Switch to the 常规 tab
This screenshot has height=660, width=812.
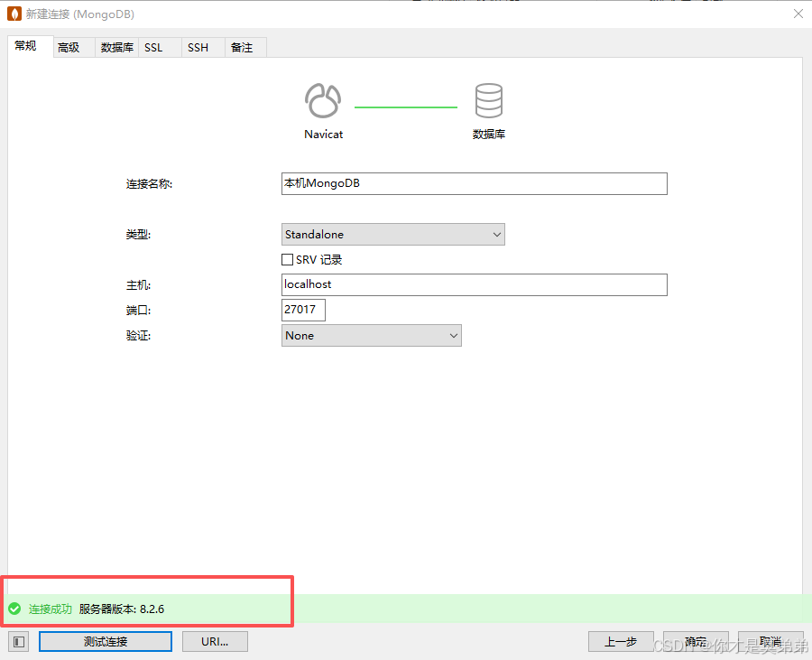point(30,46)
